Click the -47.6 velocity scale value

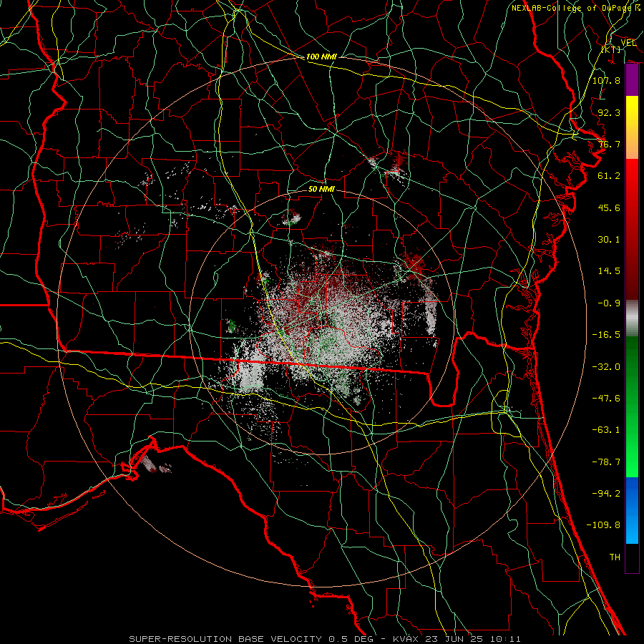click(606, 399)
